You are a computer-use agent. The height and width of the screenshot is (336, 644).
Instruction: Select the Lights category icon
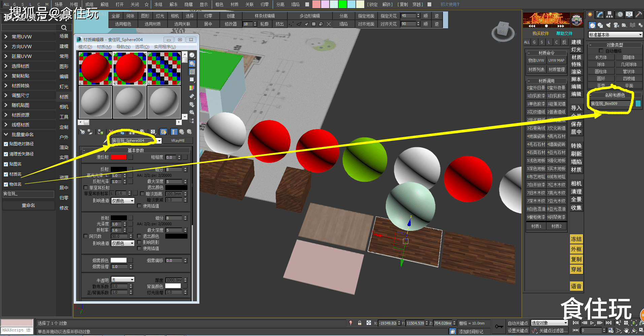pyautogui.click(x=608, y=25)
